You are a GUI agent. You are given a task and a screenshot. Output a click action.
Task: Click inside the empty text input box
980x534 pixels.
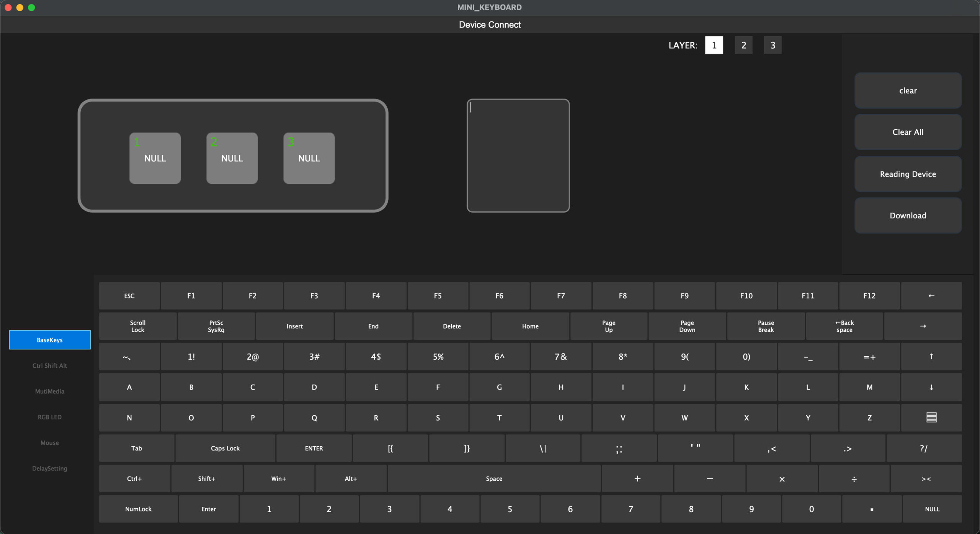click(x=518, y=156)
